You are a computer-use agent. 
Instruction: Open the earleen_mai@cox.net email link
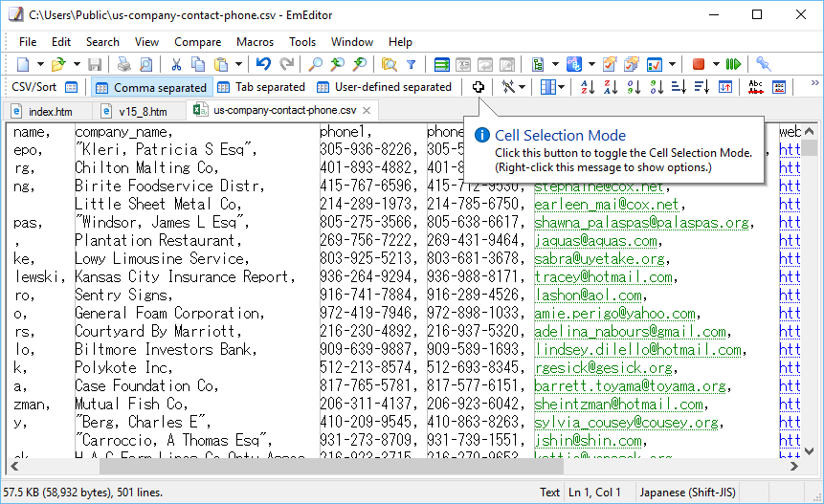pyautogui.click(x=607, y=205)
